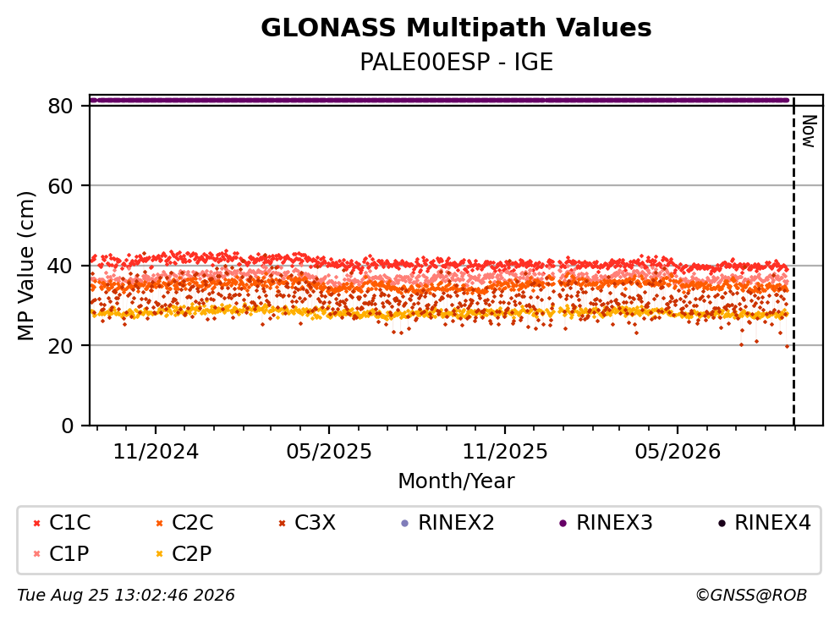Click the y-axis value 60

click(x=60, y=186)
